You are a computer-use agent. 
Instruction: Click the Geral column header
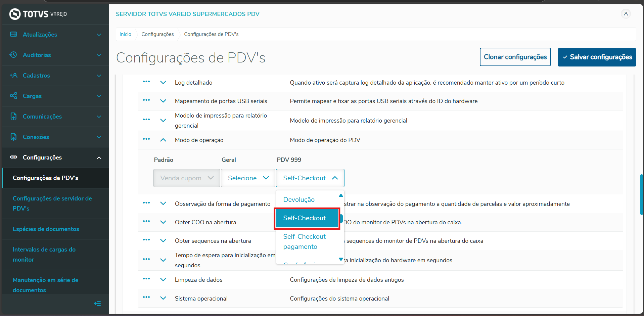229,160
